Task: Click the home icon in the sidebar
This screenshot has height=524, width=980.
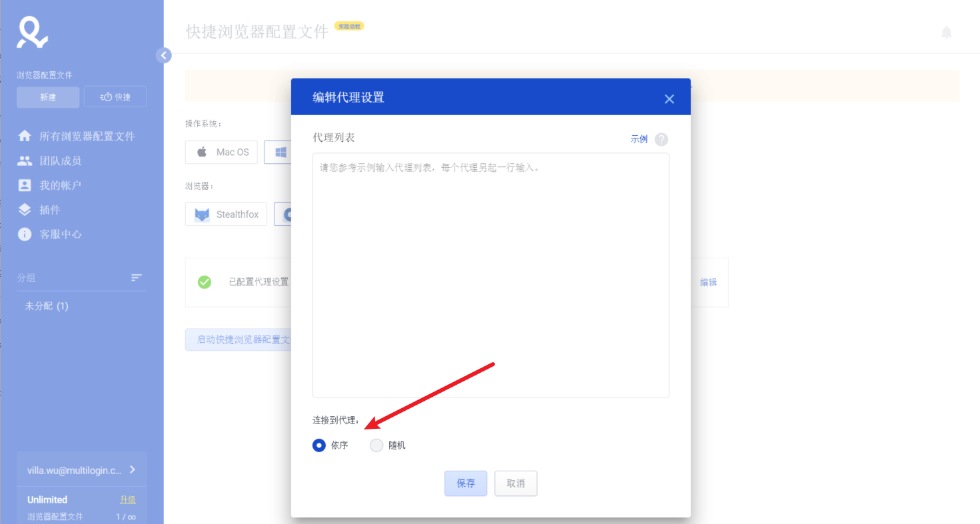Action: pos(25,136)
